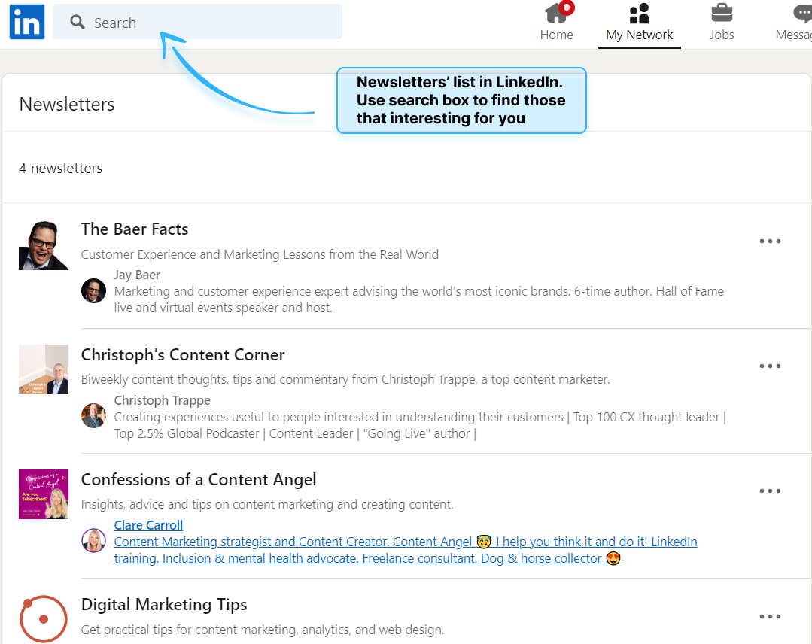
Task: Switch to the Jobs tab
Action: pyautogui.click(x=722, y=23)
